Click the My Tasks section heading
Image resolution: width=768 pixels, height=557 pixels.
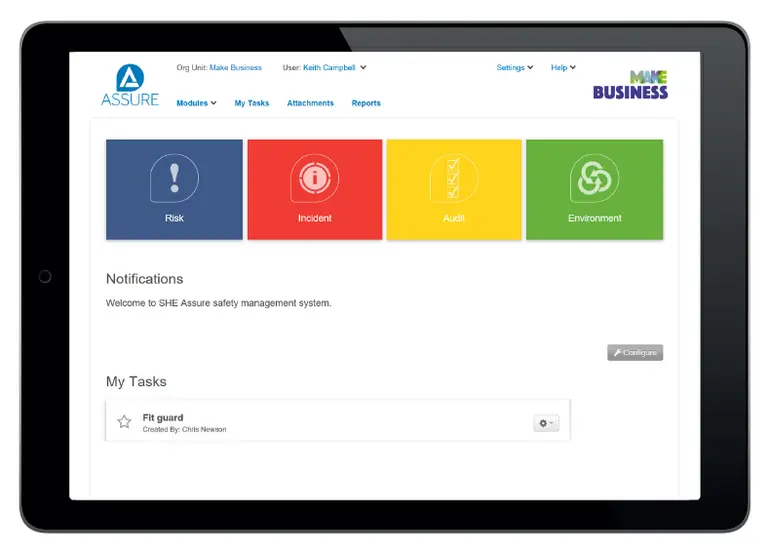[136, 382]
